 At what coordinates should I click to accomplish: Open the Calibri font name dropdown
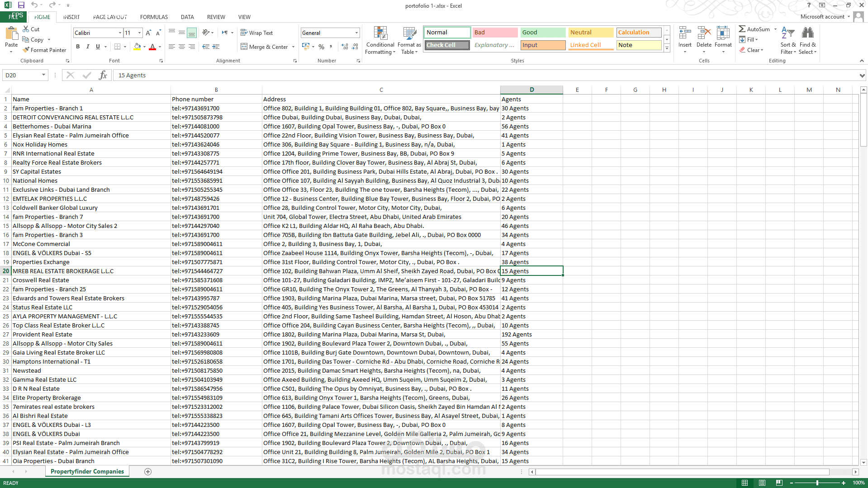120,33
